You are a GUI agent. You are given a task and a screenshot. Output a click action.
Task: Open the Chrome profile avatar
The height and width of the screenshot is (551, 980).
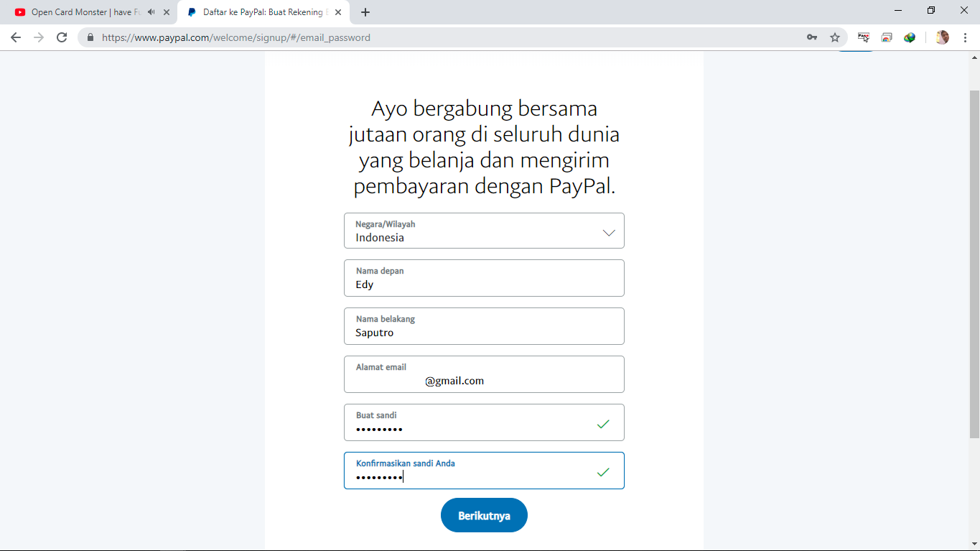click(943, 37)
